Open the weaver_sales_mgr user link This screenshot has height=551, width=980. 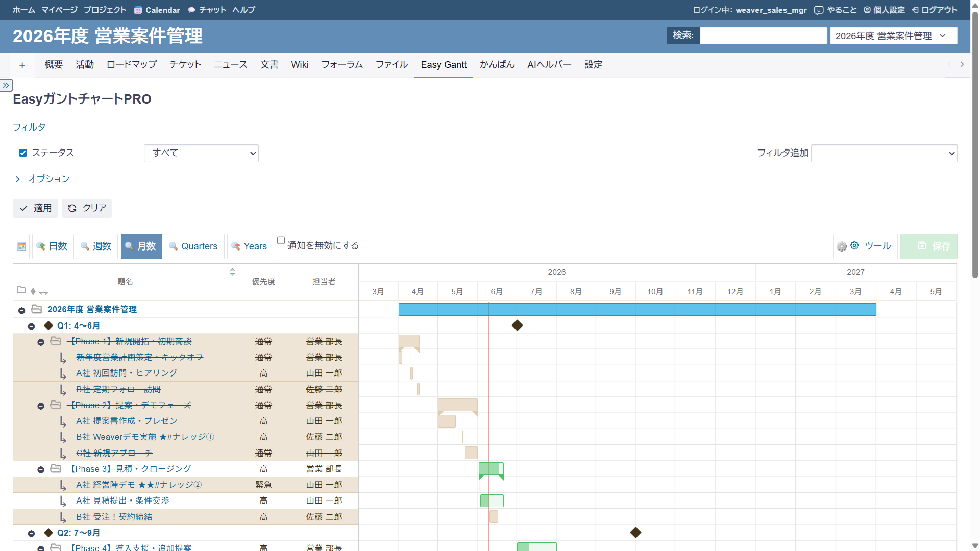pyautogui.click(x=771, y=10)
